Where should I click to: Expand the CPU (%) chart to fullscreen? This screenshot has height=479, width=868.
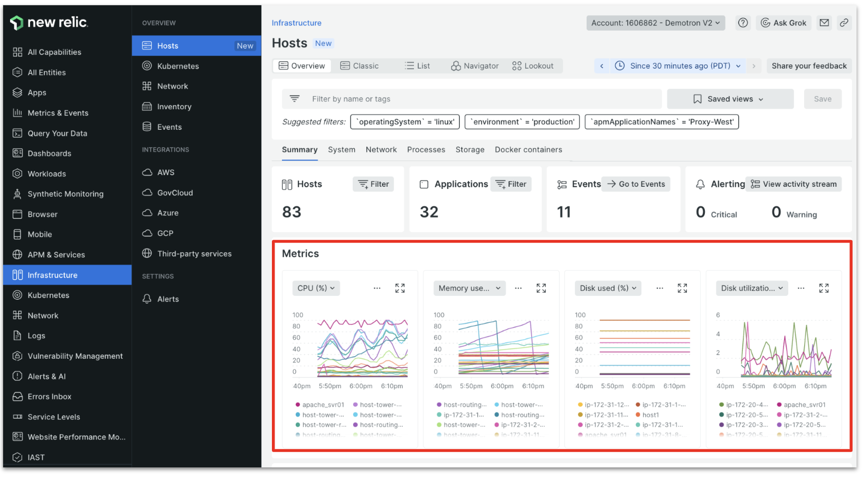(400, 288)
